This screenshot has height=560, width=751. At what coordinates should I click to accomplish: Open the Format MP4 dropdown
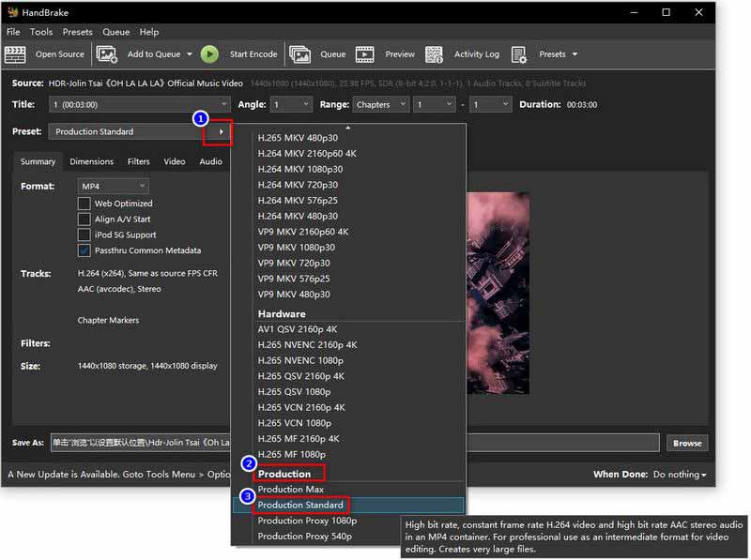pos(112,186)
